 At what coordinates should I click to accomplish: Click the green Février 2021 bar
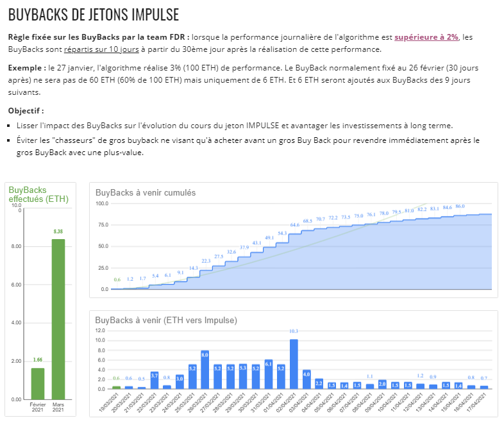point(38,383)
